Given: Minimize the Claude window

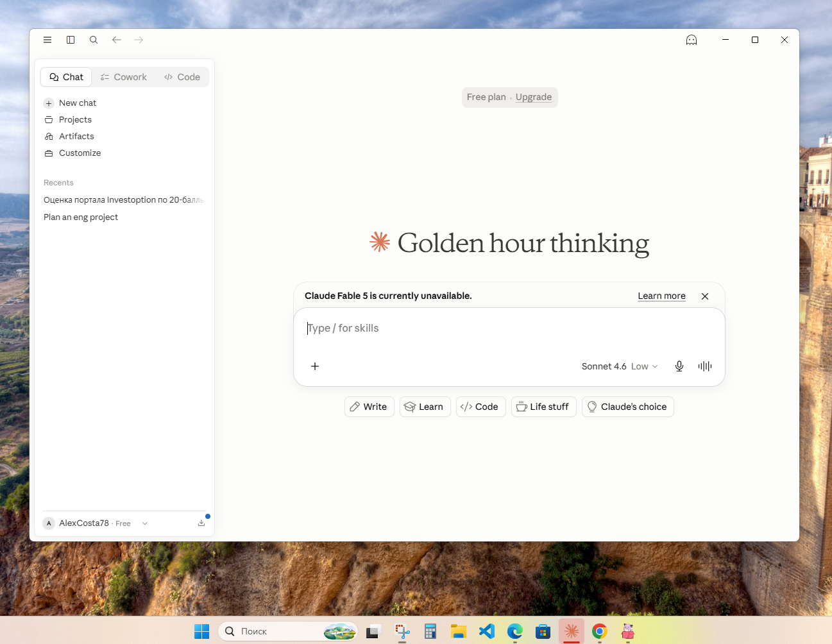Looking at the screenshot, I should 726,40.
